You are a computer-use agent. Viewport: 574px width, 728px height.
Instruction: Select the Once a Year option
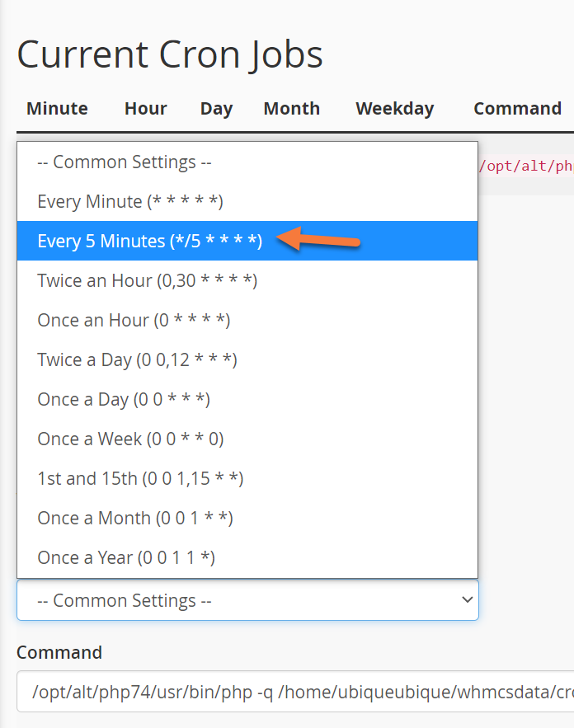click(x=126, y=557)
